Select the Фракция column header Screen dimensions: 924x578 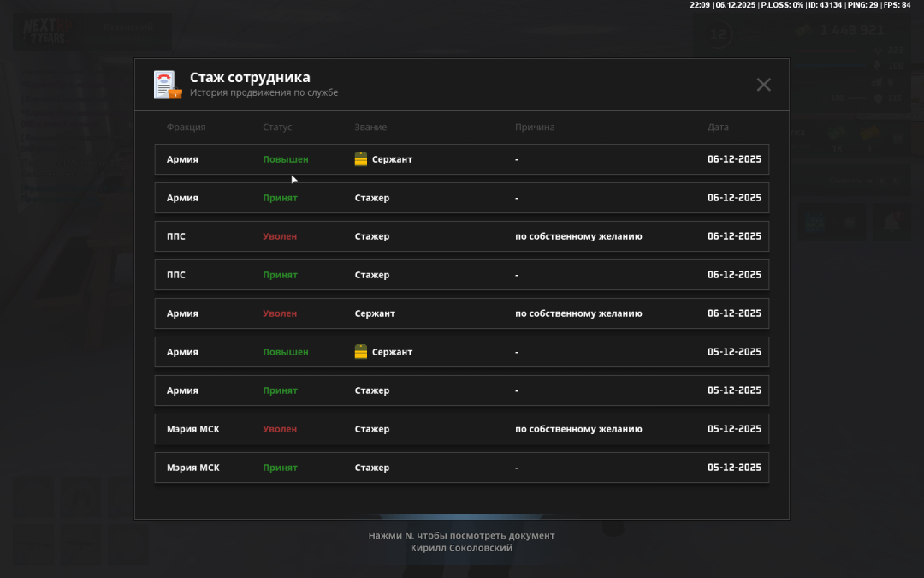186,128
